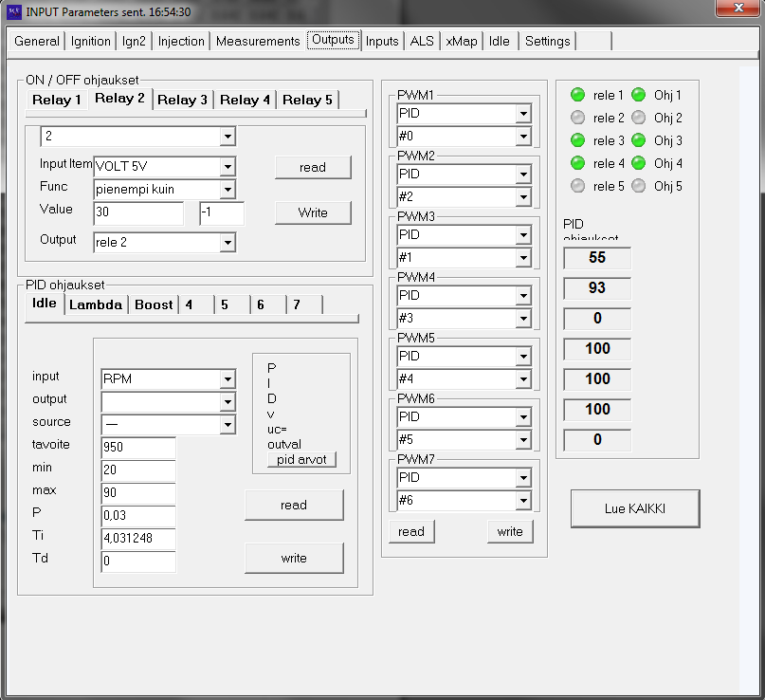The image size is (765, 700).
Task: Open the ALS tab
Action: click(x=422, y=41)
